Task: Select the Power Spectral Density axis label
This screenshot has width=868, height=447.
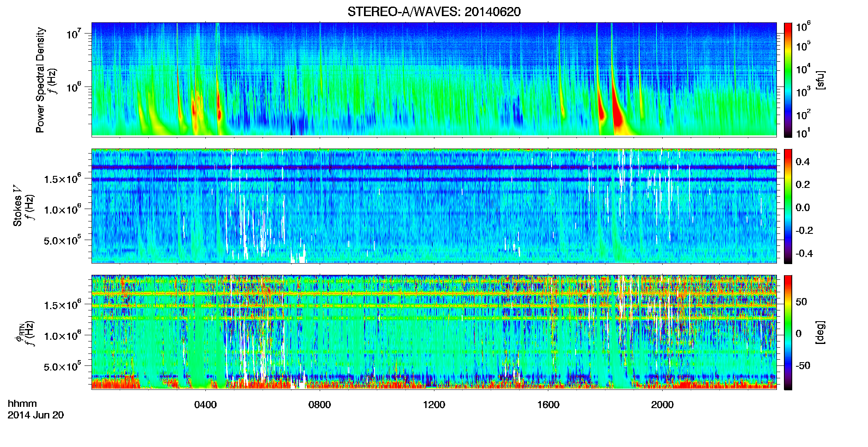Action: 40,80
